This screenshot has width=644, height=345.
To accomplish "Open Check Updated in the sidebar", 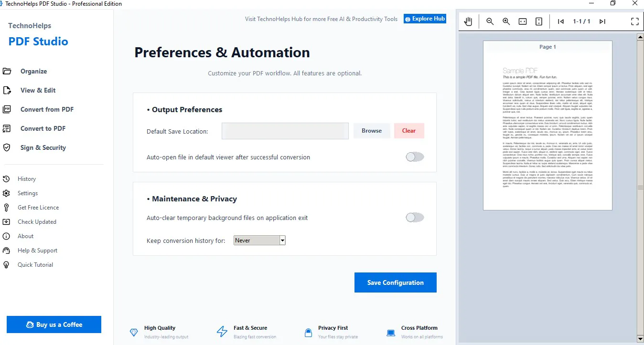I will coord(37,222).
